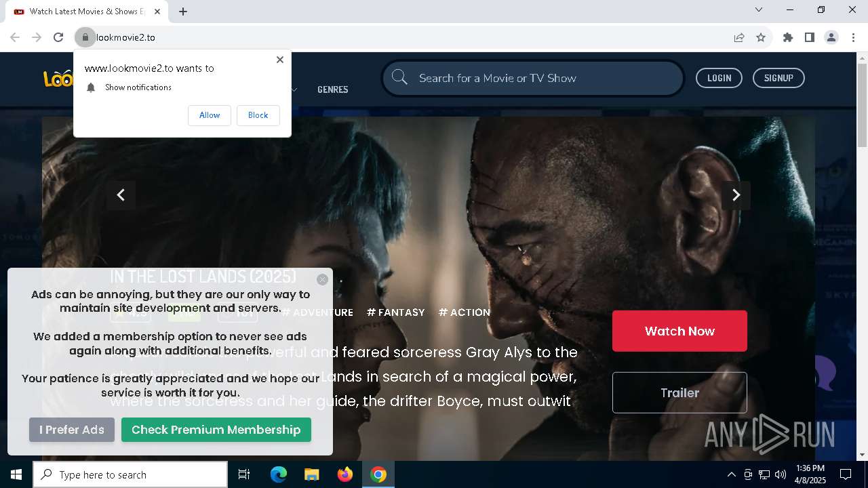Show previous slide in carousel

tap(121, 195)
